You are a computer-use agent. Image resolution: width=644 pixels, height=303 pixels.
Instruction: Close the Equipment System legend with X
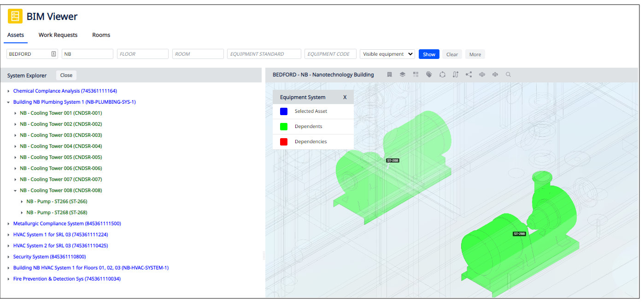345,97
